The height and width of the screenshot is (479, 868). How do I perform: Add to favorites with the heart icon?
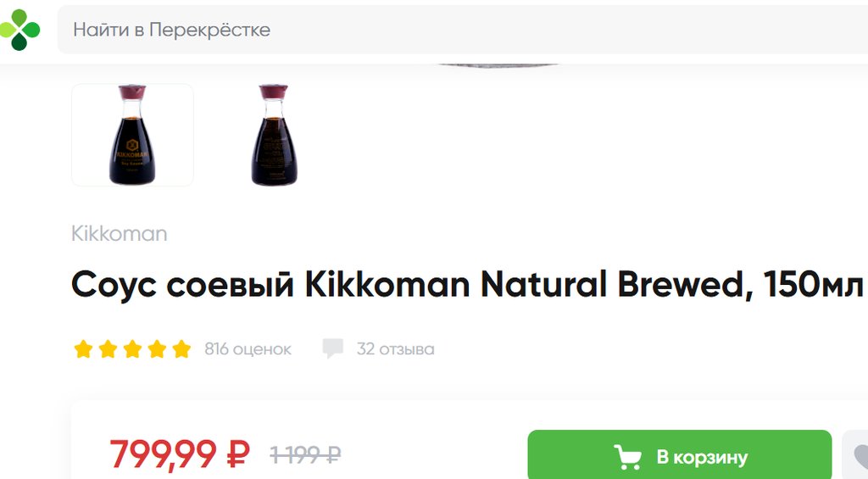tap(857, 455)
